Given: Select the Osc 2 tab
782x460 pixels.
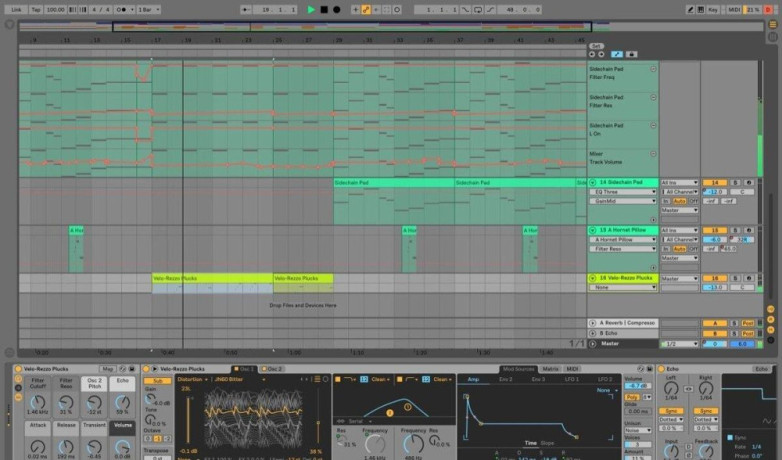Looking at the screenshot, I should 272,369.
